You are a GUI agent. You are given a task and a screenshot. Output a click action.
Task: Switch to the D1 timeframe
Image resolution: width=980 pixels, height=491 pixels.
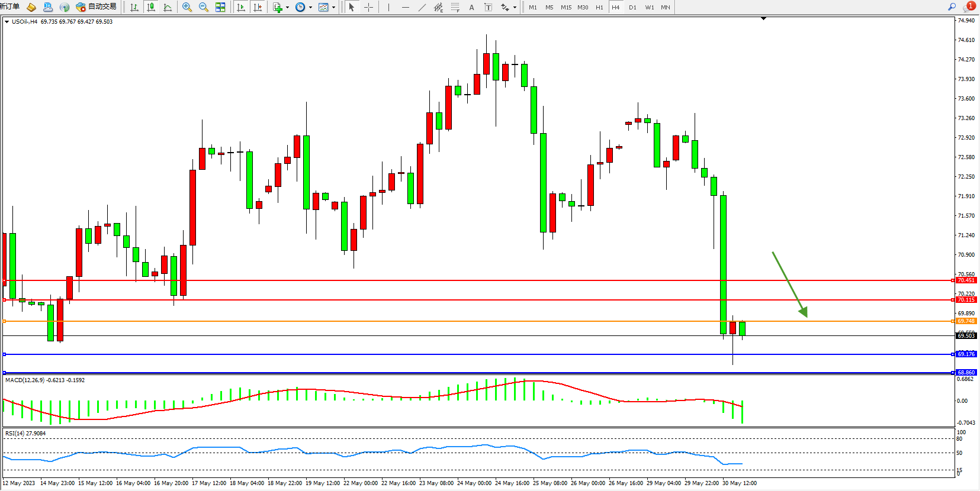[x=632, y=7]
